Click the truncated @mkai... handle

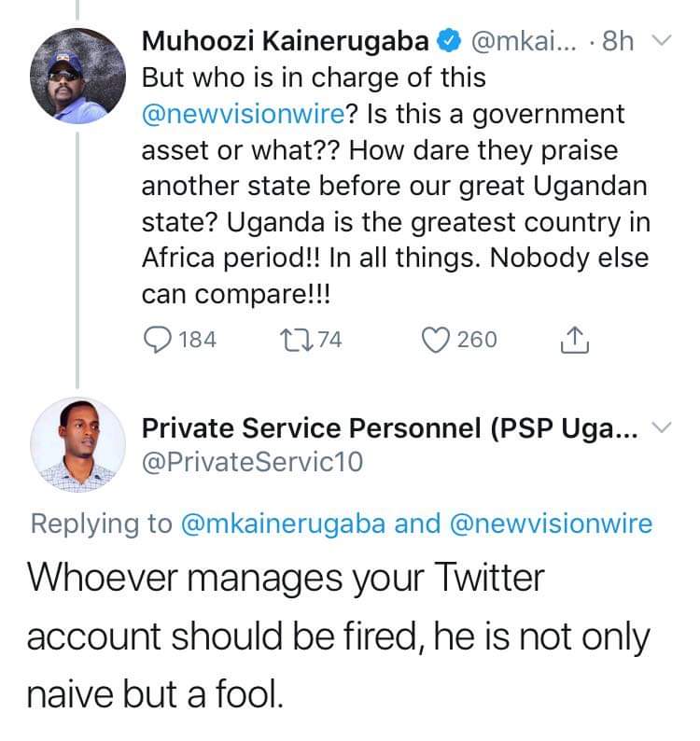point(525,41)
